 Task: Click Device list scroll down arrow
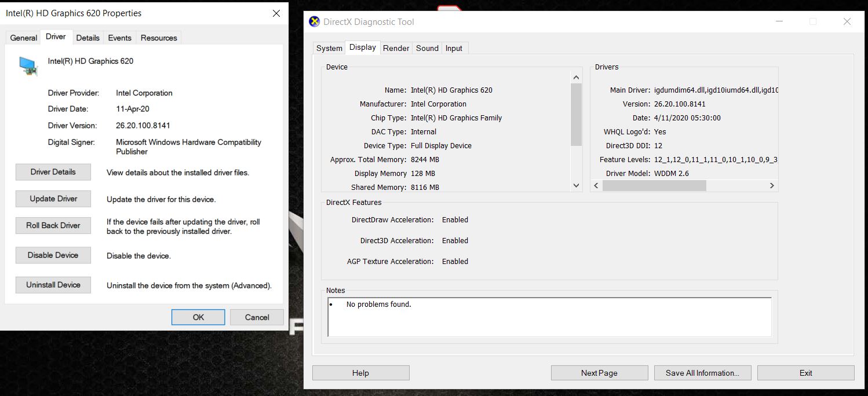tap(576, 185)
